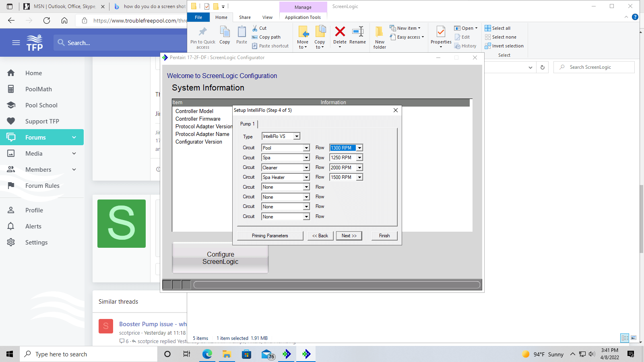The height and width of the screenshot is (362, 644).
Task: Open Microsoft Store from taskbar
Action: 246,354
